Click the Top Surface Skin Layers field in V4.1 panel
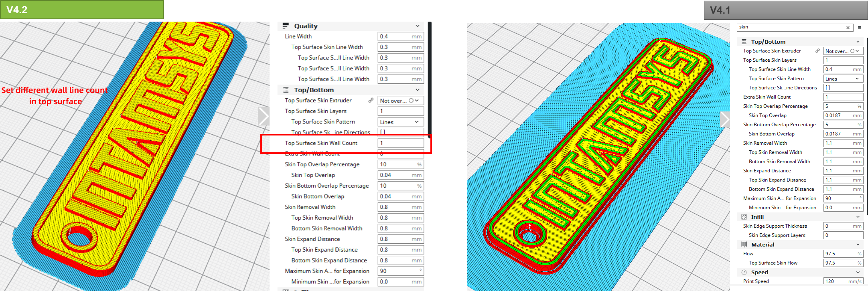868x291 pixels. pos(843,60)
